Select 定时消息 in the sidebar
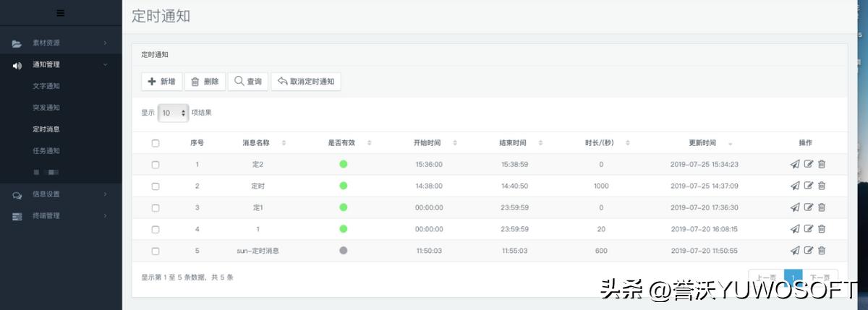 [46, 129]
